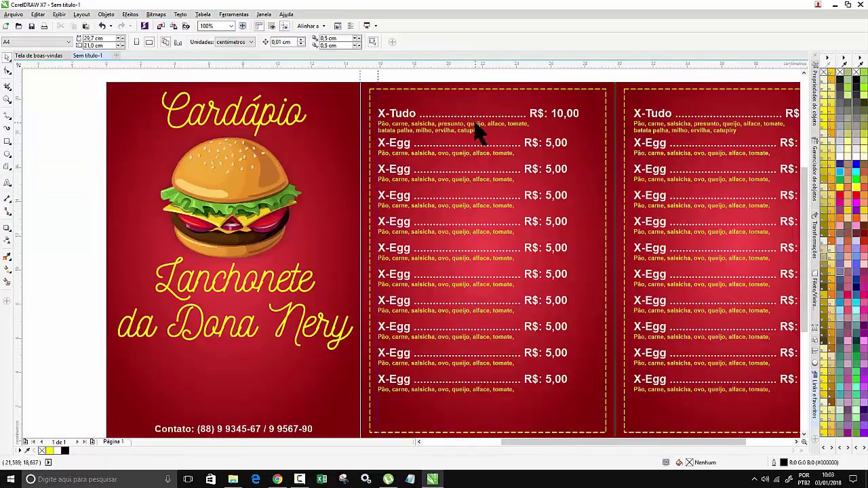The width and height of the screenshot is (868, 488).
Task: Select the Drop Shadow tool
Action: [x=7, y=228]
